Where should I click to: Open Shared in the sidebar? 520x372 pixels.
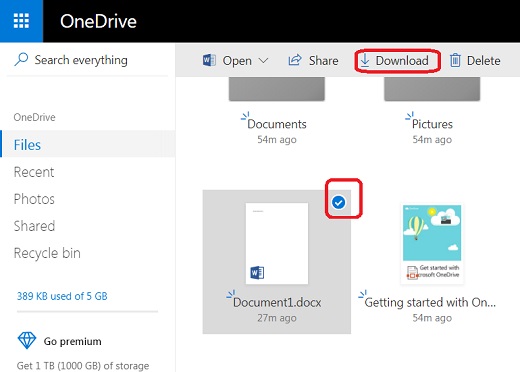tap(34, 226)
